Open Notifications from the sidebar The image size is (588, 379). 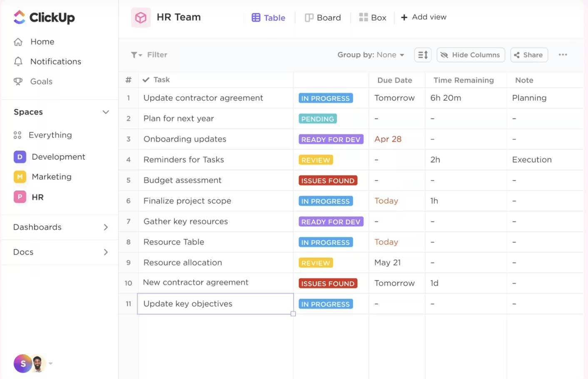coord(55,61)
